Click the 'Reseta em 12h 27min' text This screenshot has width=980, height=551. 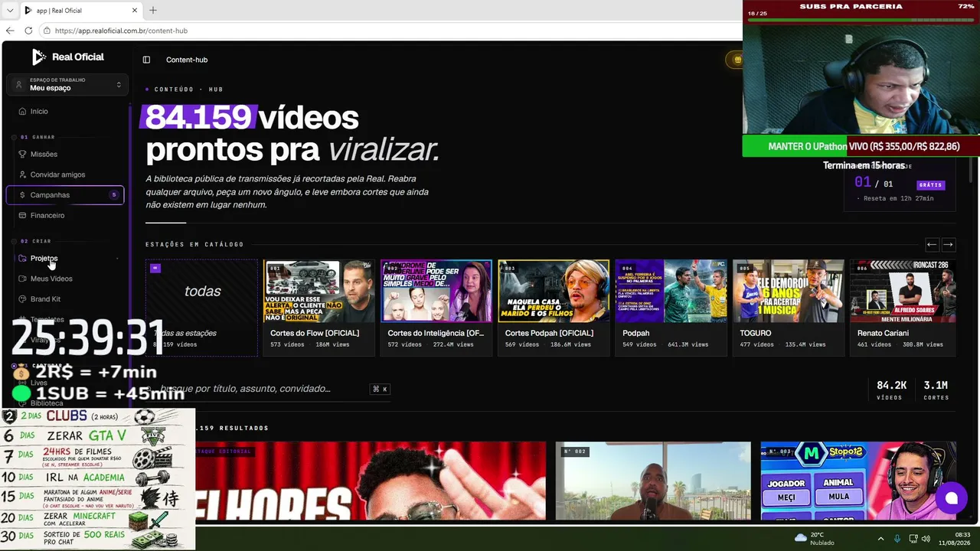point(898,198)
